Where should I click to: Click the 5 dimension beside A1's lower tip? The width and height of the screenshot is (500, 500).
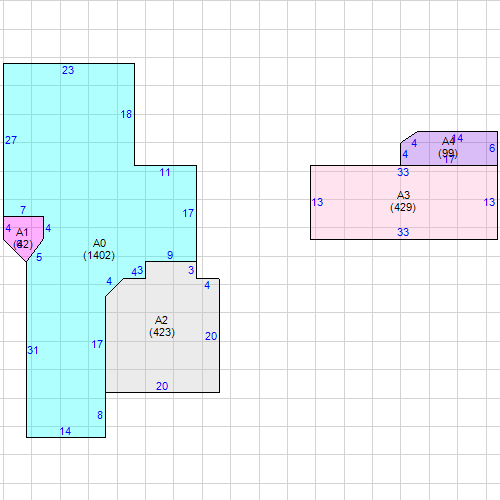tap(39, 257)
